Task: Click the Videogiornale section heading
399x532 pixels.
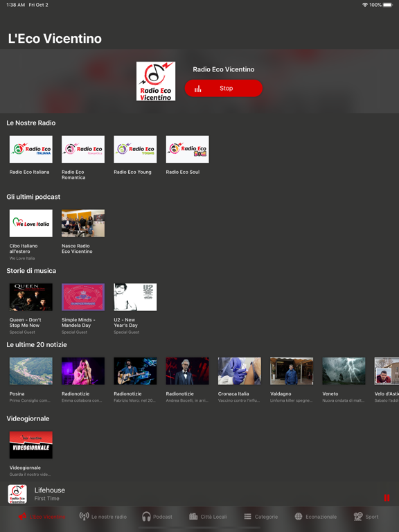Action: click(x=28, y=418)
